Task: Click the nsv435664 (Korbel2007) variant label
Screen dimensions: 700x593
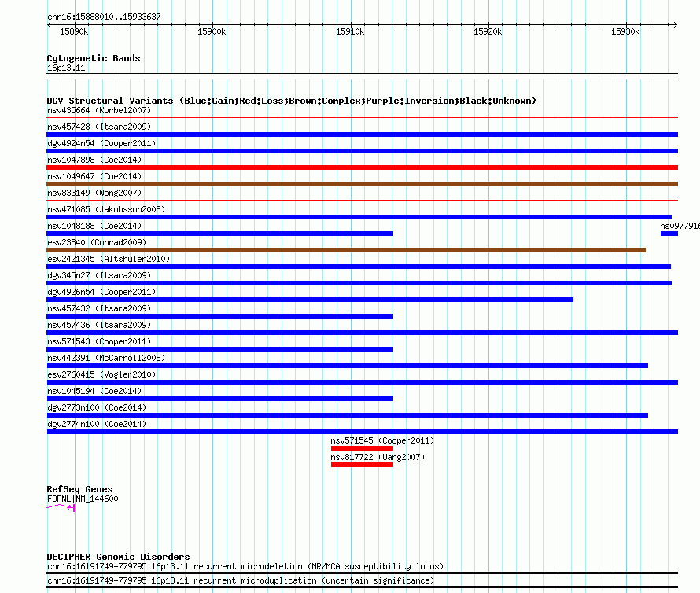Action: tap(99, 110)
